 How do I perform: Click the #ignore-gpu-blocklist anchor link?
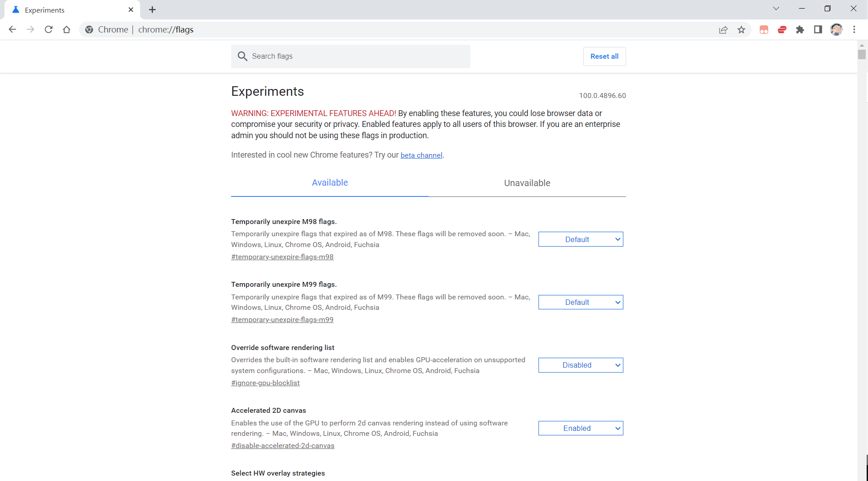[265, 383]
